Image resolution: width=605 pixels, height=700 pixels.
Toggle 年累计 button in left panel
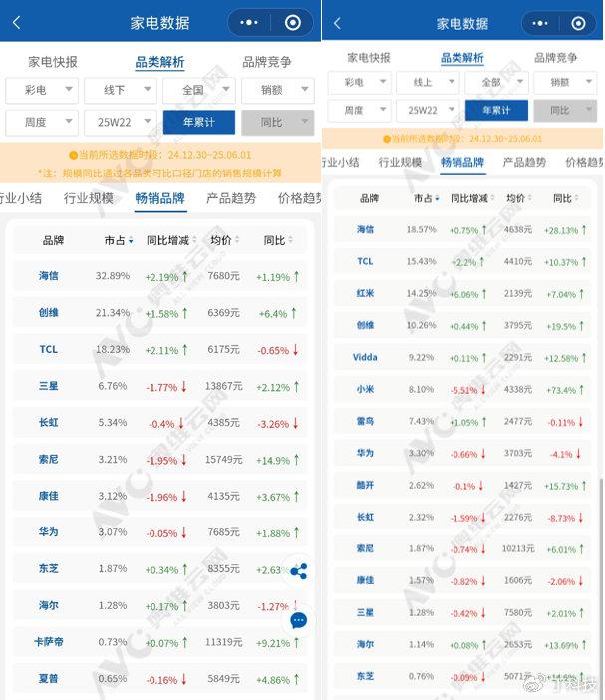pos(199,123)
